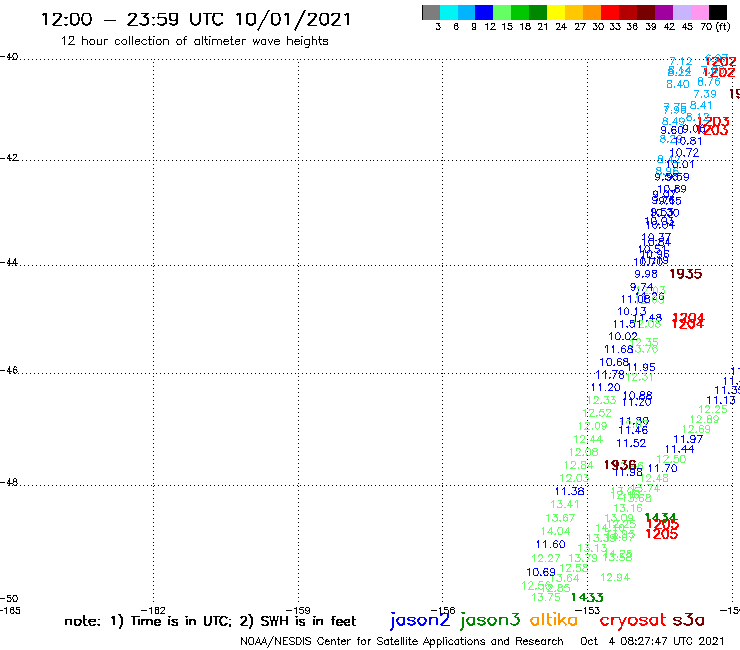Click wave height value '13.75'

[x=546, y=598]
